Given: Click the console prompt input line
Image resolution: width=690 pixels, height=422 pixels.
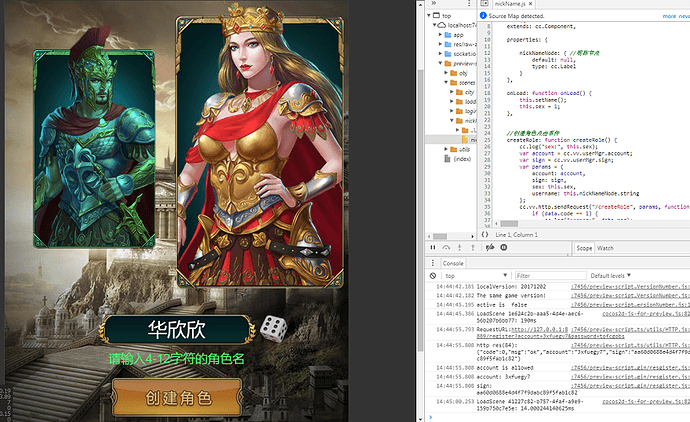Looking at the screenshot, I should coord(559,417).
